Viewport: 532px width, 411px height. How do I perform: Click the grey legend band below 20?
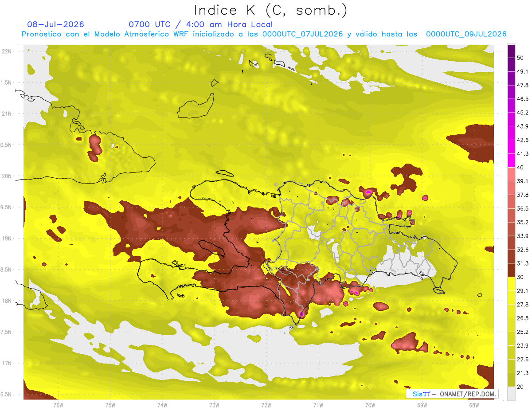[511, 393]
